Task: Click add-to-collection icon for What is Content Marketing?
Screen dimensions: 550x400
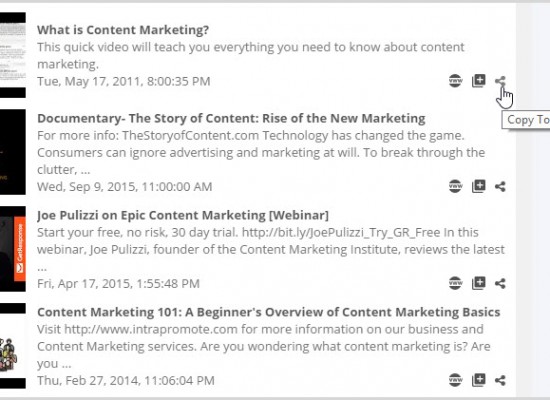Action: point(479,81)
